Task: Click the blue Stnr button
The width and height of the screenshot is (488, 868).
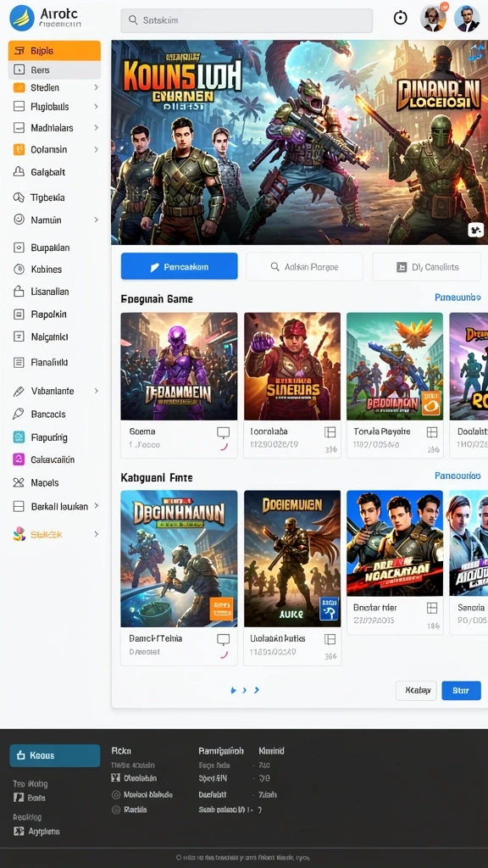Action: (461, 690)
